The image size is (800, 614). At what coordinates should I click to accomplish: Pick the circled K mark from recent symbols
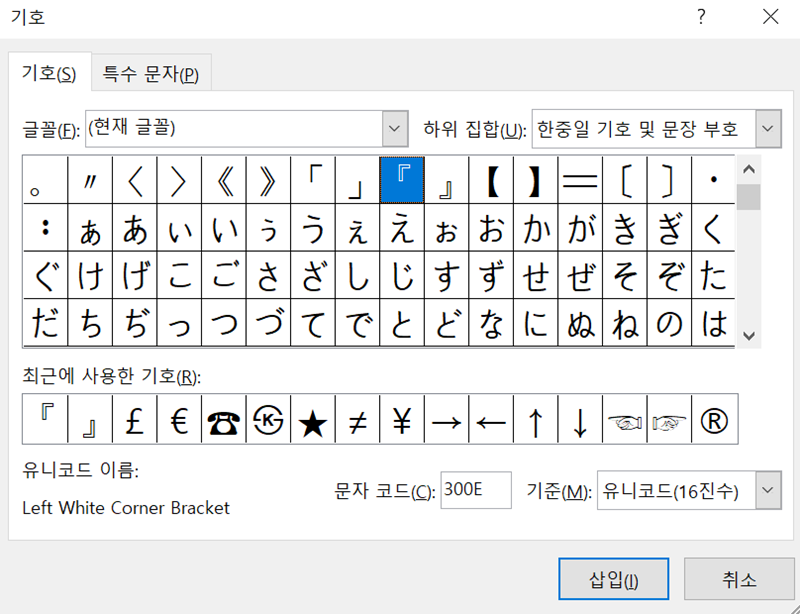tap(268, 419)
